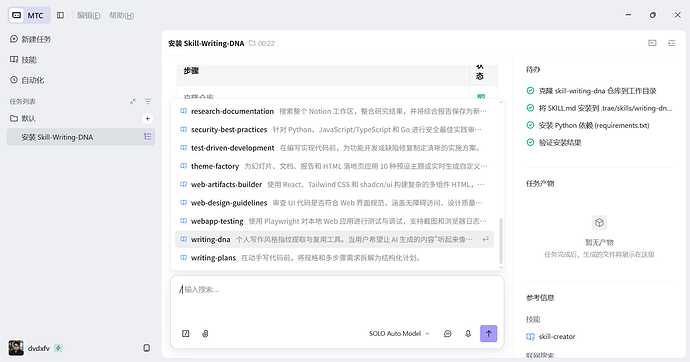Open the 技能 skills page
Screen dimensions: 690x362
(x=23, y=59)
